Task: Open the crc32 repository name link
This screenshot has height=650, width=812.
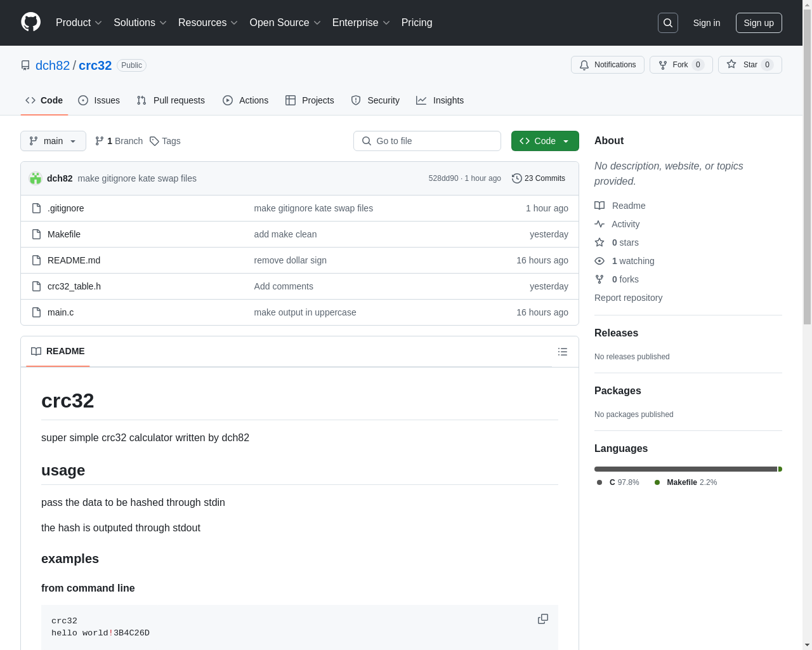Action: 95,65
